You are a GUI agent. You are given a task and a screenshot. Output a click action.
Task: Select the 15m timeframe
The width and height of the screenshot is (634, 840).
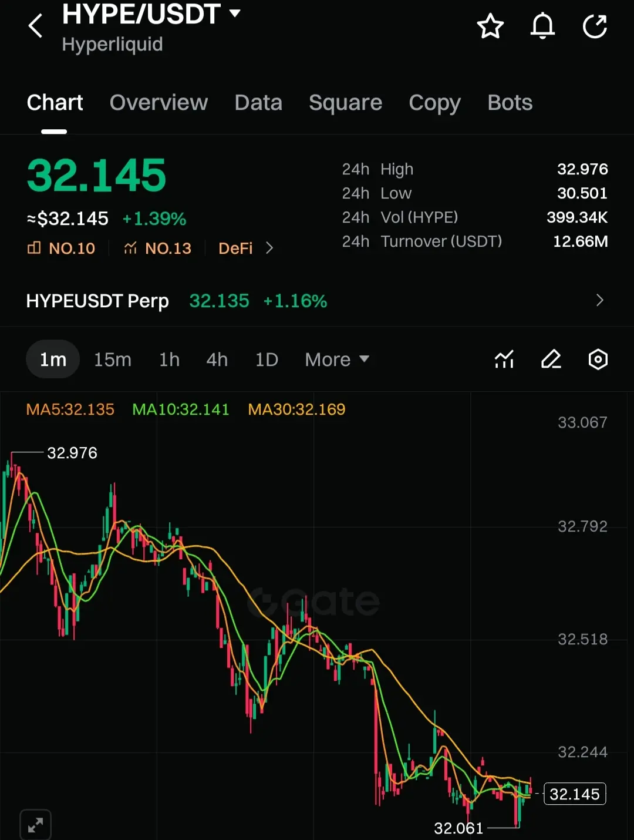(113, 359)
